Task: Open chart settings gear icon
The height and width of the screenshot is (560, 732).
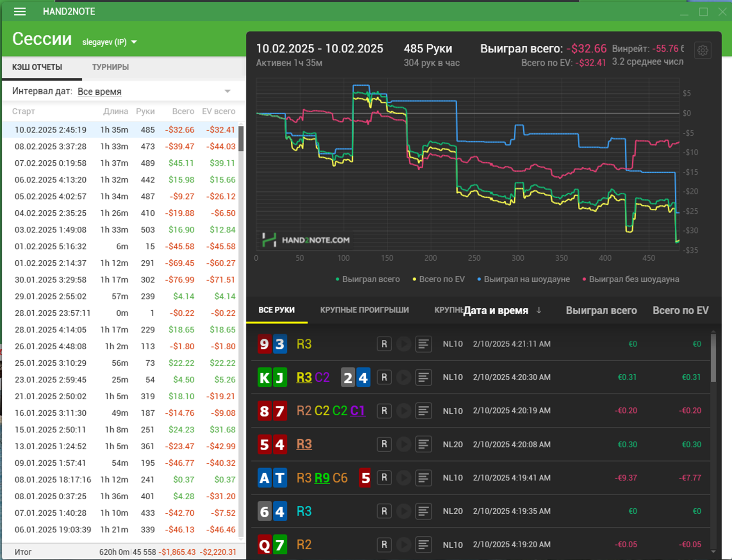Action: pyautogui.click(x=703, y=50)
